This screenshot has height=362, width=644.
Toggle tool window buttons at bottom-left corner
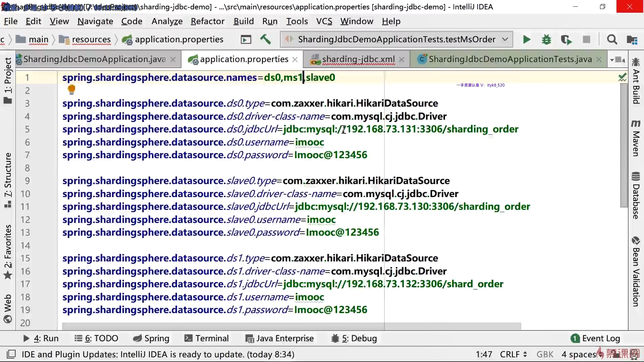11,354
